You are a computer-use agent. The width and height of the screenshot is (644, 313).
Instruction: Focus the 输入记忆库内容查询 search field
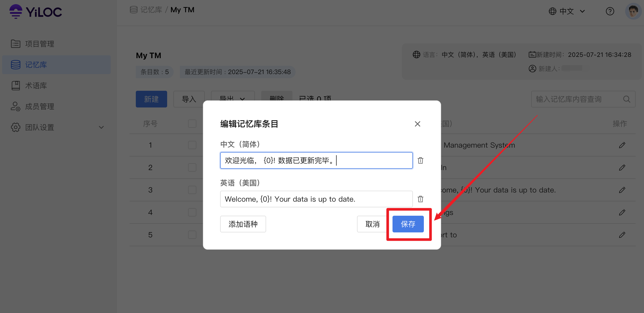[x=583, y=99]
